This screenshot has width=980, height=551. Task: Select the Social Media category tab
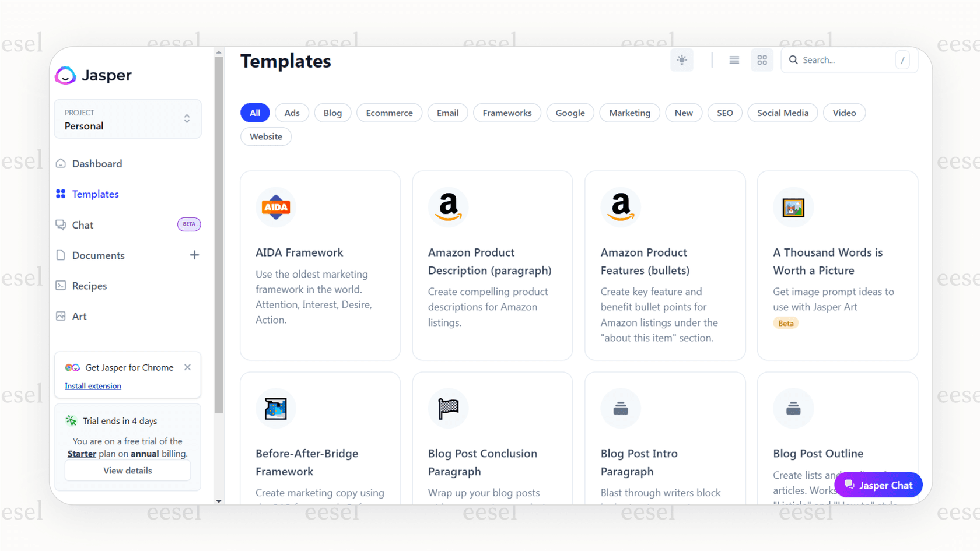pyautogui.click(x=782, y=113)
